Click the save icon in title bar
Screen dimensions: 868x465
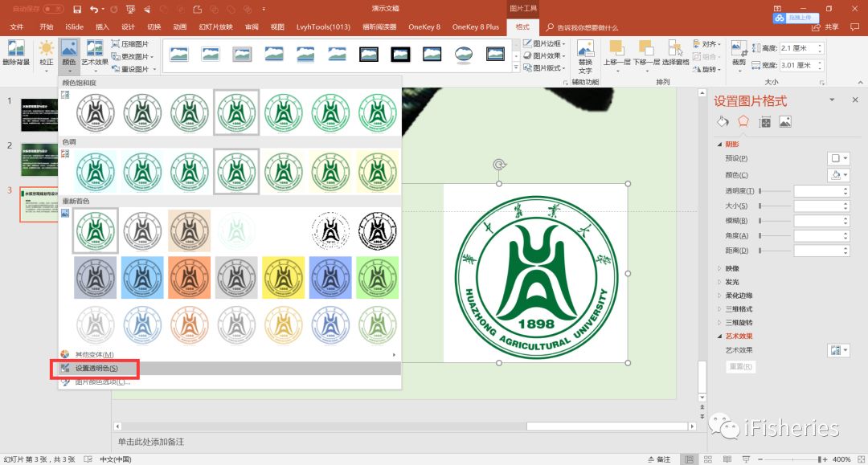click(77, 9)
